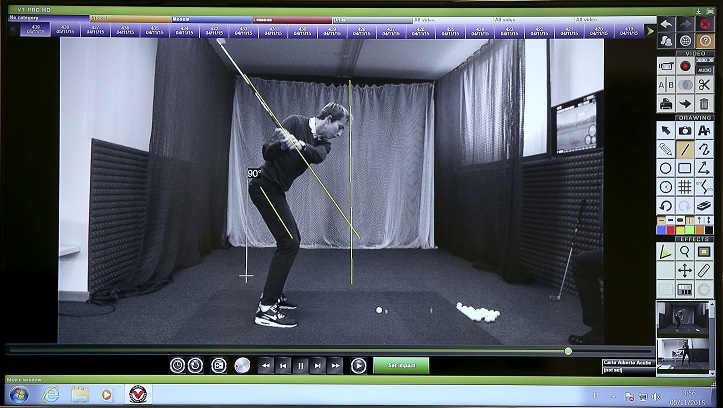The width and height of the screenshot is (723, 408).
Task: Select the squiggle curve drawing tool
Action: (705, 149)
